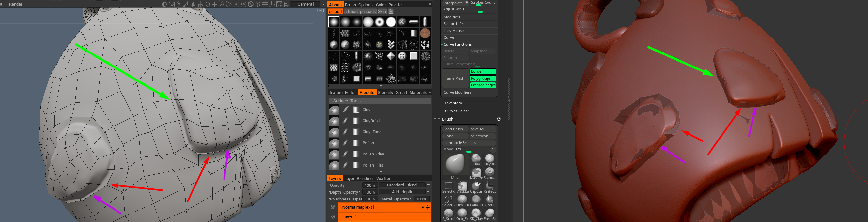Click the SelectIcon button
868x222 pixels.
483,136
